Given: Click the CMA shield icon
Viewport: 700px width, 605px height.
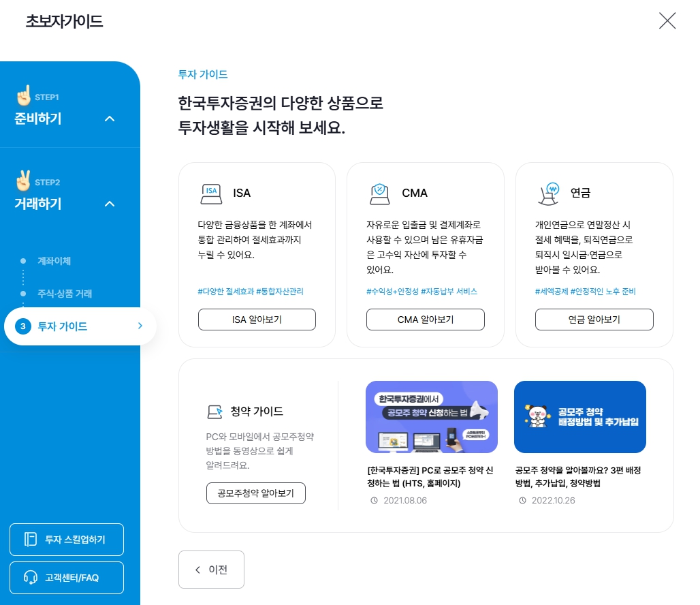Looking at the screenshot, I should pyautogui.click(x=379, y=194).
